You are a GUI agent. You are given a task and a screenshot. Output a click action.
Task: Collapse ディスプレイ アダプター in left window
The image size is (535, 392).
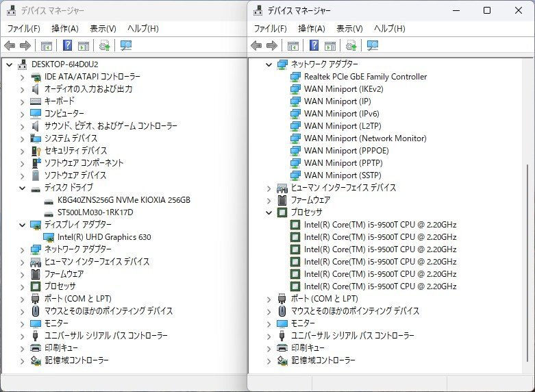(22, 225)
